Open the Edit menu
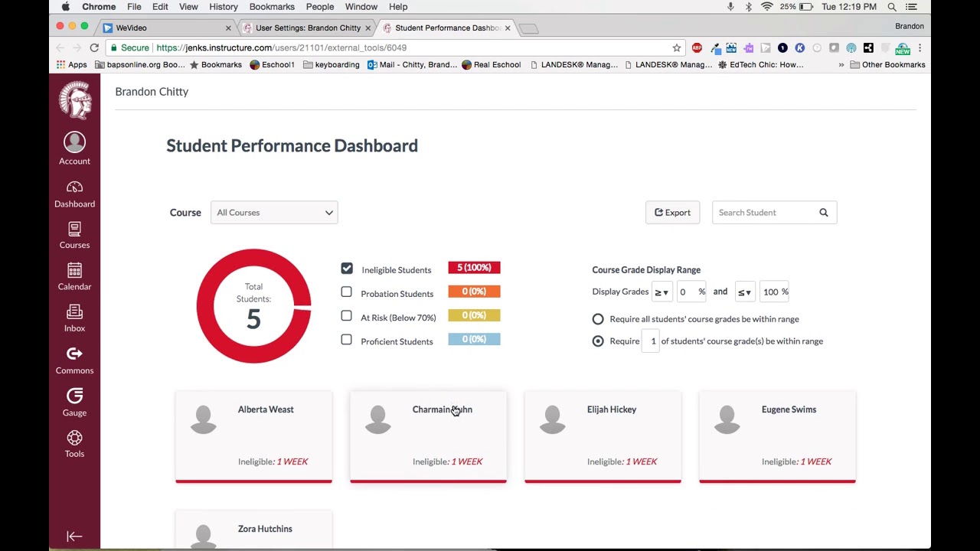The height and width of the screenshot is (551, 980). pos(160,7)
